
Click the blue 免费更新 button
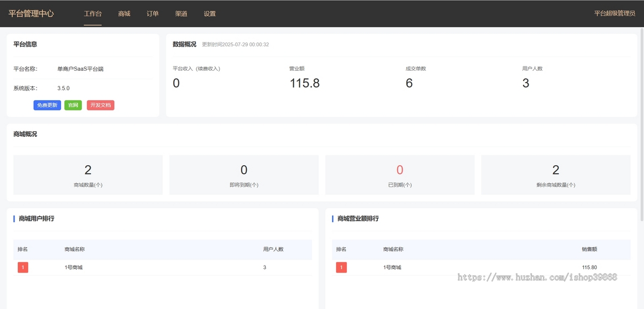tap(47, 105)
